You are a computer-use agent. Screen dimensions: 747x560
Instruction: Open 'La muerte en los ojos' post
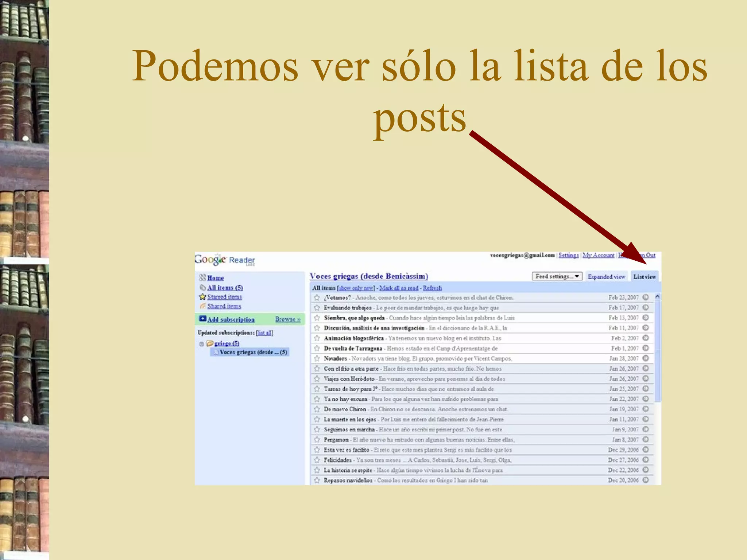(x=481, y=419)
